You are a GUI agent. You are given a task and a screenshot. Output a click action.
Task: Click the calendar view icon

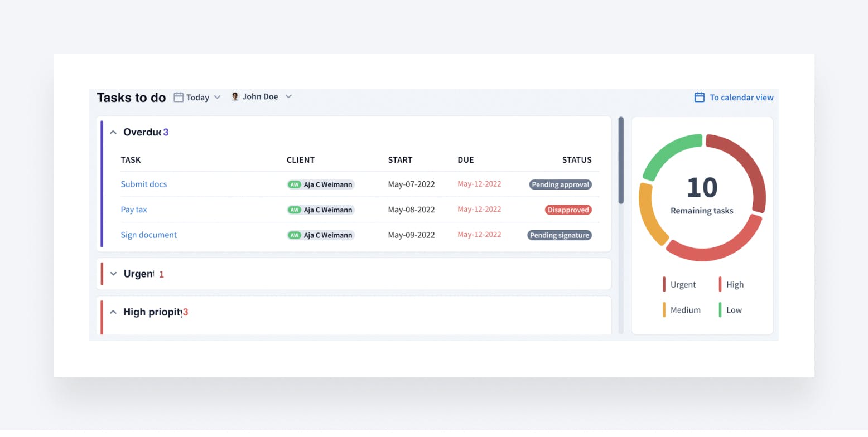click(699, 98)
